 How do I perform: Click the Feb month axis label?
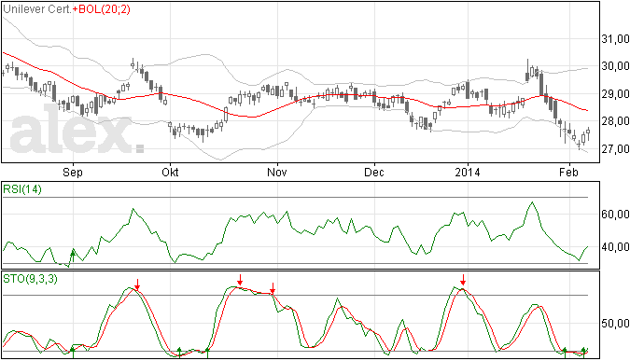[568, 172]
